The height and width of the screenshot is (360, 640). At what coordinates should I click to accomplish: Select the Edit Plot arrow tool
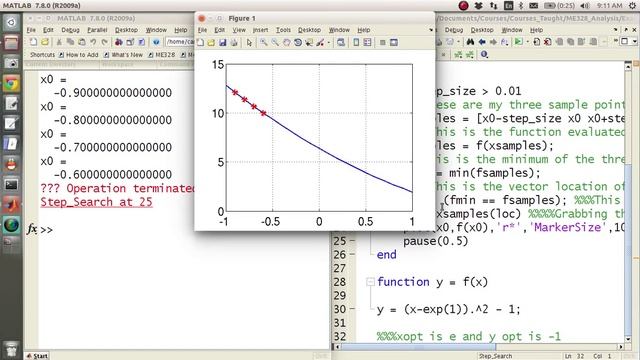point(249,42)
